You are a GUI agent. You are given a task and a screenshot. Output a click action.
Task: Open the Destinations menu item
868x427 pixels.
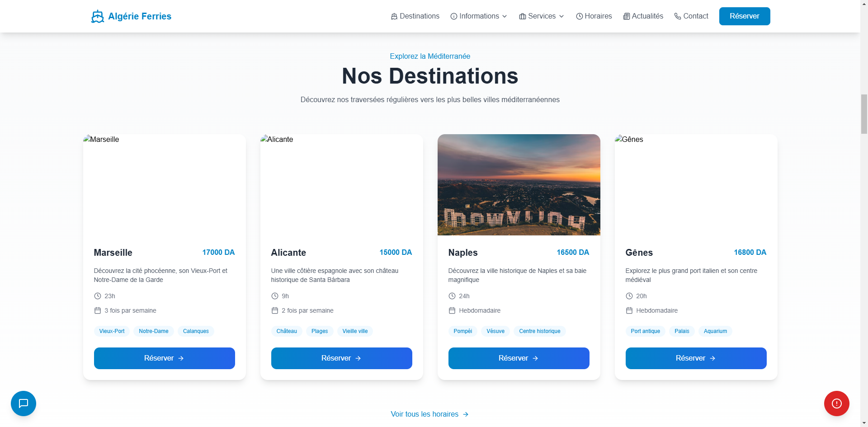coord(415,16)
